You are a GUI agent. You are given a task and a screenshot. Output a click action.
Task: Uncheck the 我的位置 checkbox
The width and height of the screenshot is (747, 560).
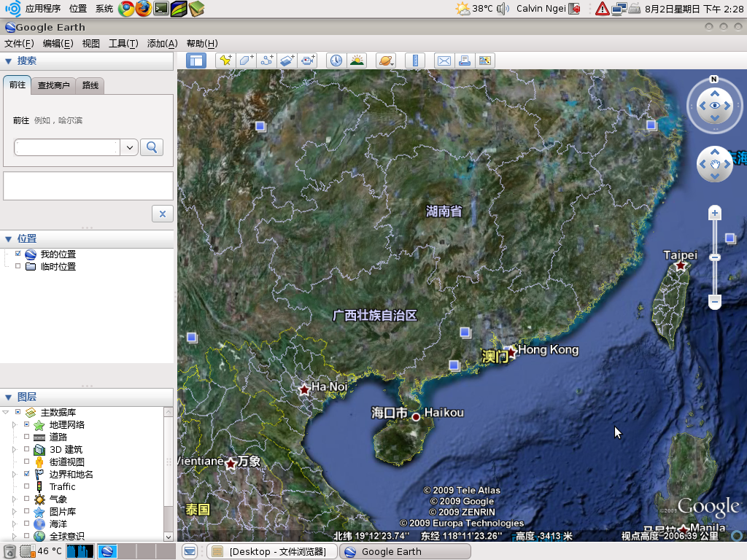(18, 254)
